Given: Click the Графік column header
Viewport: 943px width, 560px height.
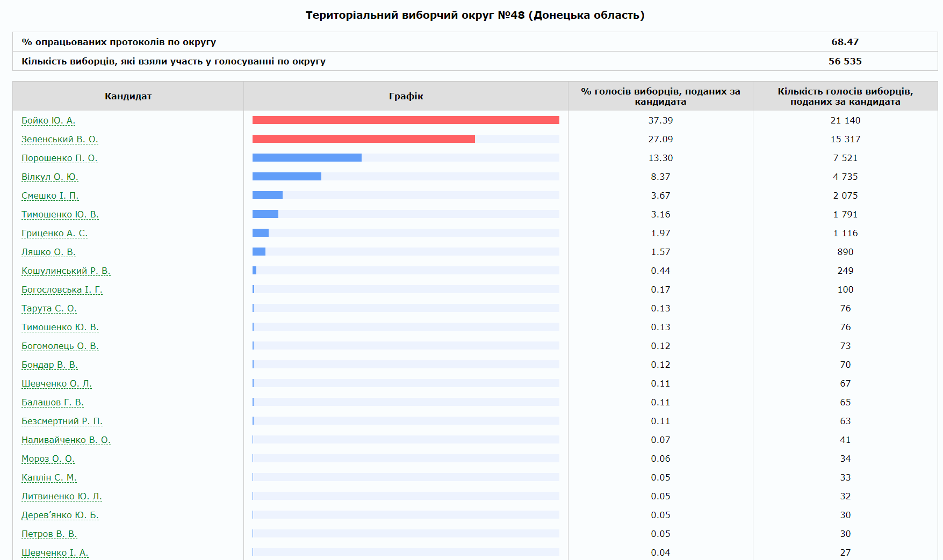Looking at the screenshot, I should [x=406, y=96].
